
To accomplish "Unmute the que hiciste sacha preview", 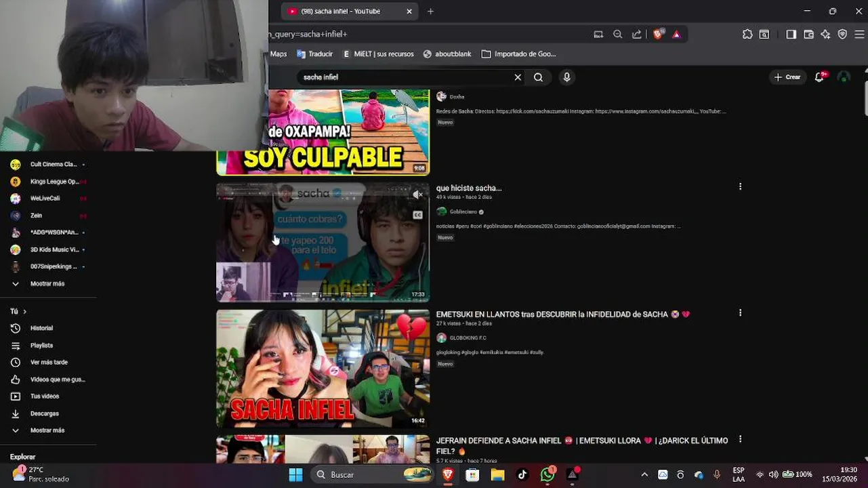I will (x=417, y=195).
